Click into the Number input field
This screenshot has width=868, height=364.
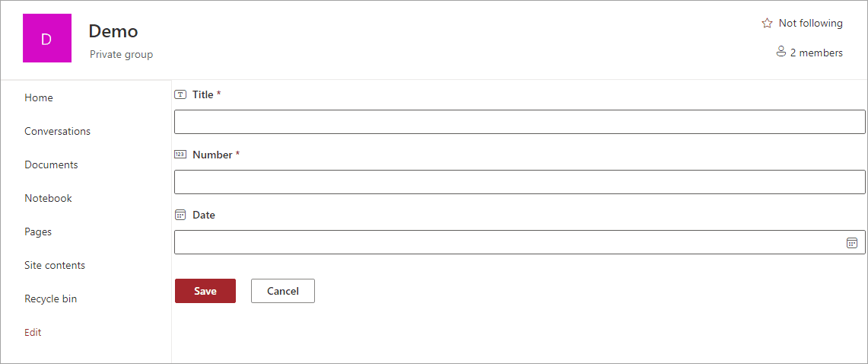pos(520,182)
